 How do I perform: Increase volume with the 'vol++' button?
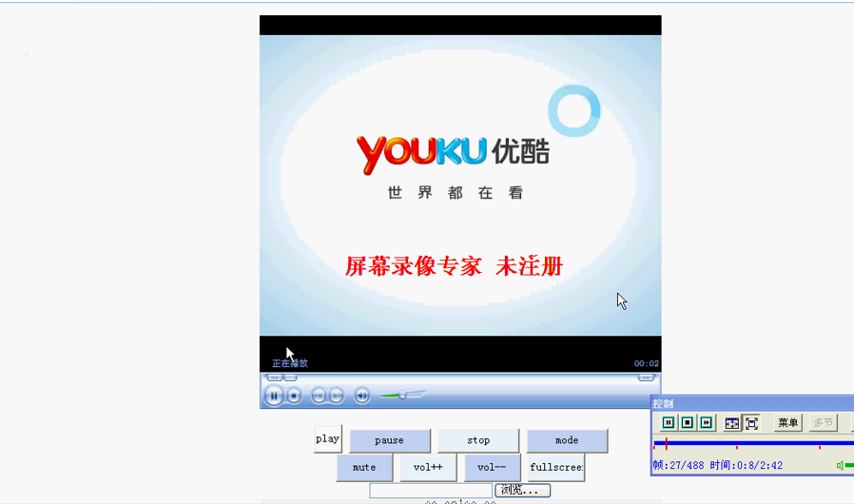(428, 468)
